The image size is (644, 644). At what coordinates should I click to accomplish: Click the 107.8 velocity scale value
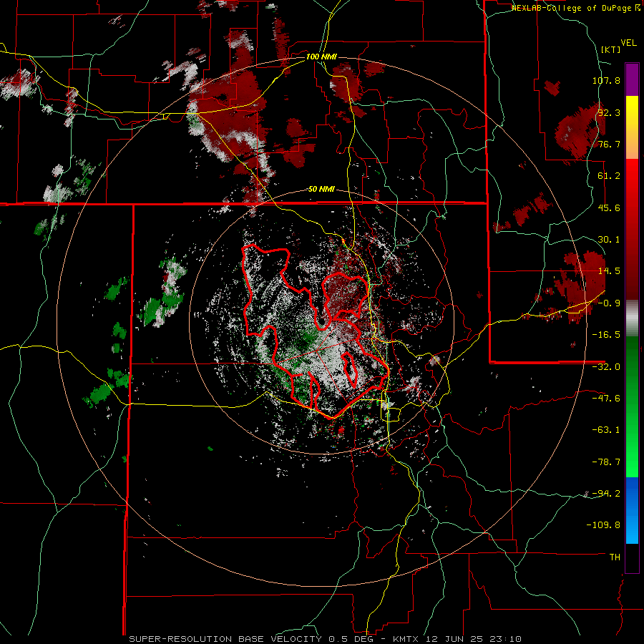click(x=606, y=80)
